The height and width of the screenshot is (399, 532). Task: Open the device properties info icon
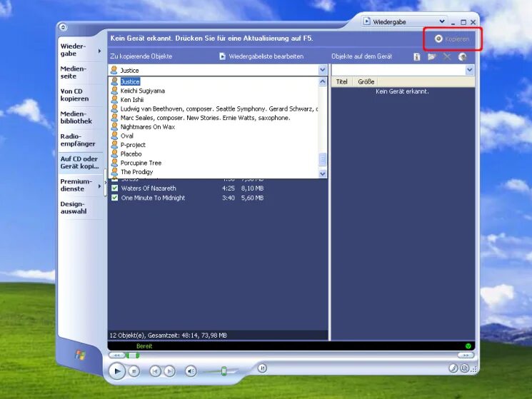tap(416, 57)
